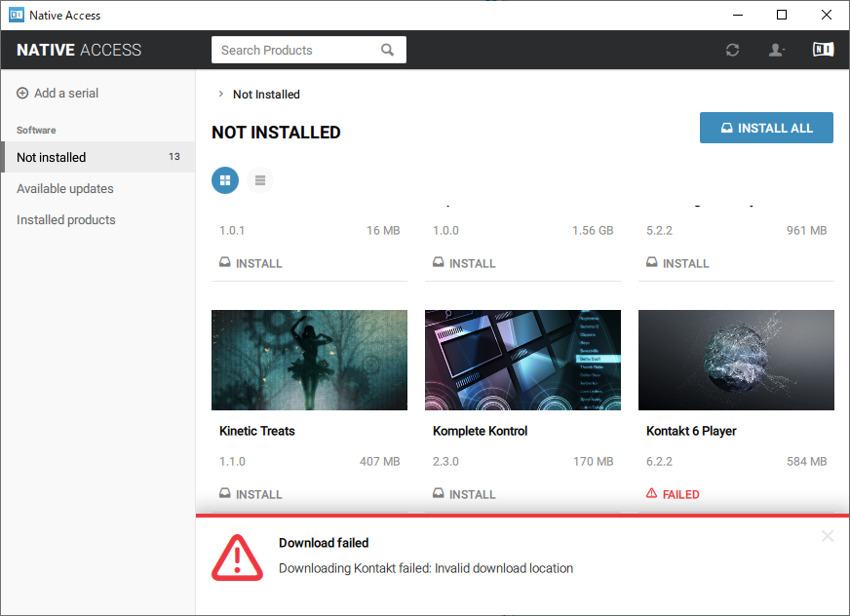Click the 13 count badge

(174, 157)
